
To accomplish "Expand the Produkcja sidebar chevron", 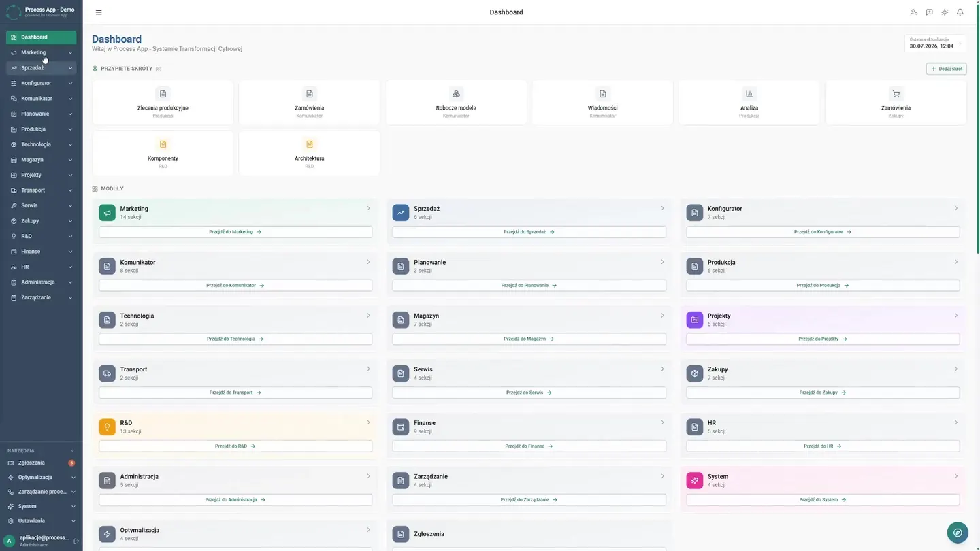I will point(70,129).
